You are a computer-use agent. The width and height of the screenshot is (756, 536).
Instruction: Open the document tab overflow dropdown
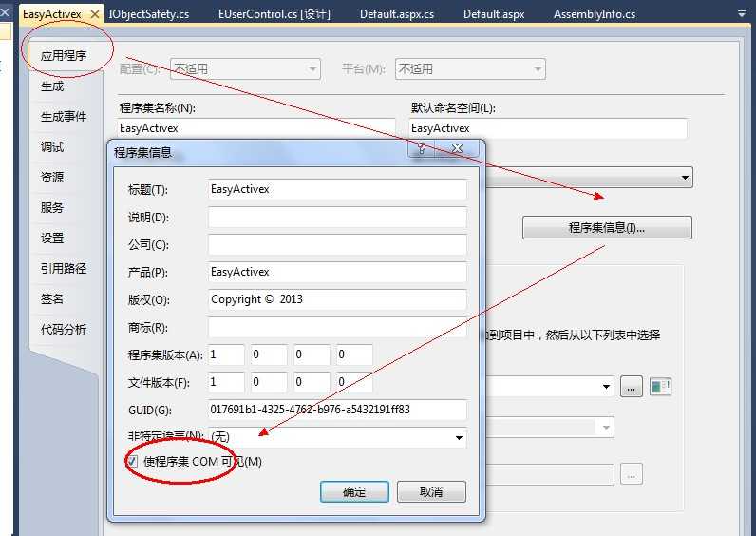click(742, 13)
